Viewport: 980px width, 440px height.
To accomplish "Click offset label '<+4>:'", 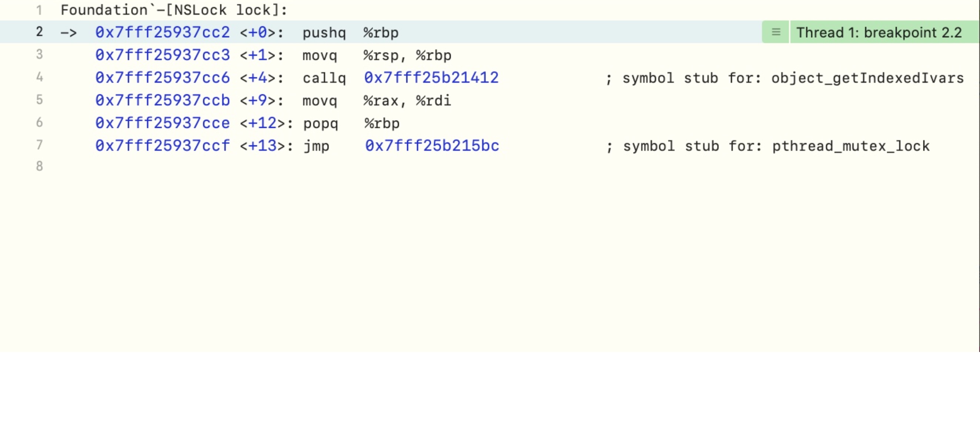I will (x=262, y=78).
